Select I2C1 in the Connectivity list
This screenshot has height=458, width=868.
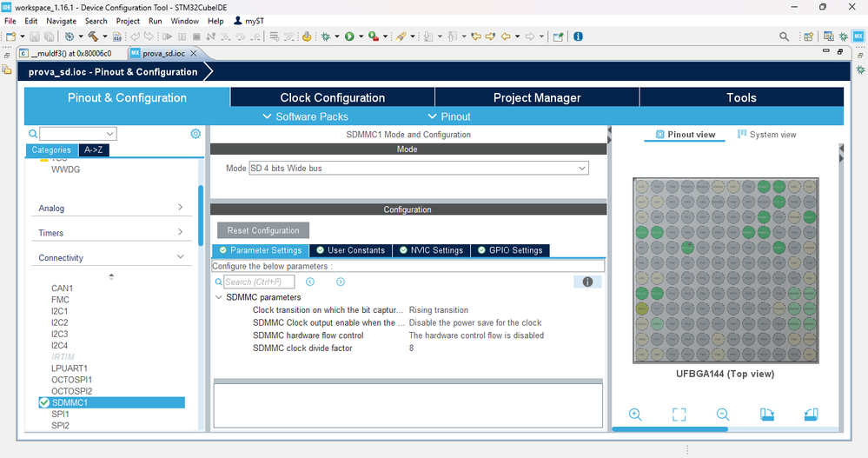[x=59, y=311]
